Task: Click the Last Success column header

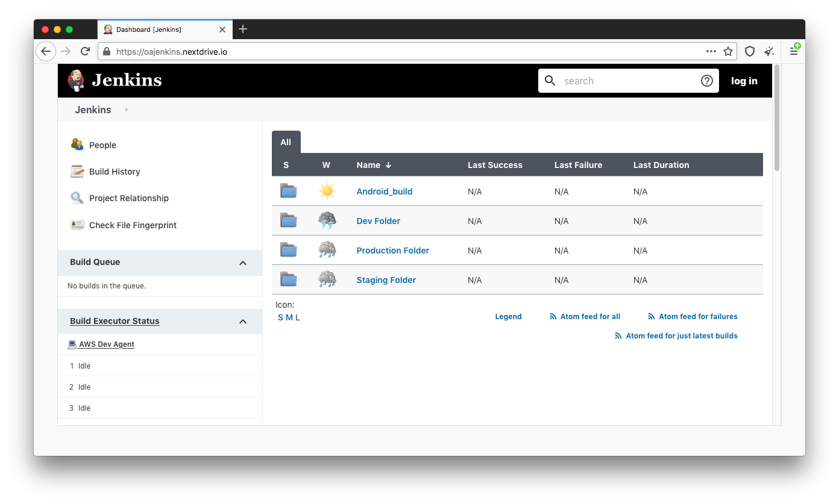Action: coord(495,165)
